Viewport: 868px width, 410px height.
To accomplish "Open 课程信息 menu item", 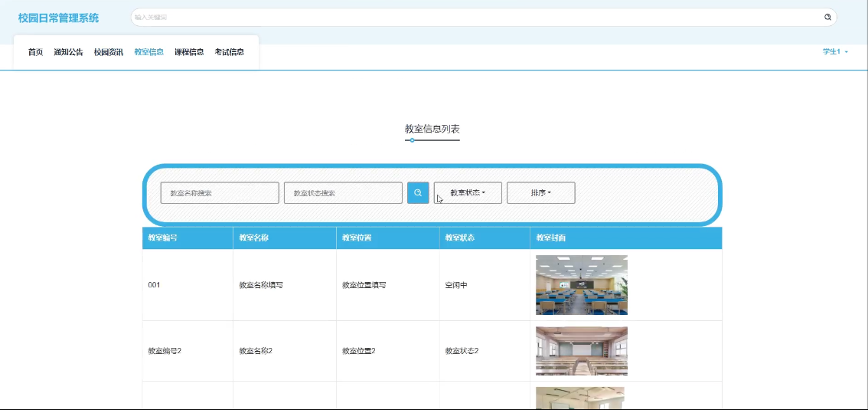I will (x=189, y=52).
